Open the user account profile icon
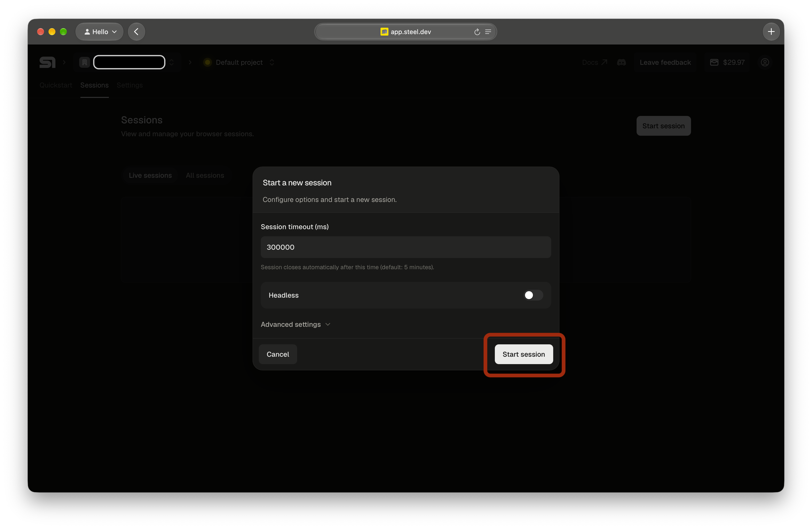Image resolution: width=812 pixels, height=529 pixels. pyautogui.click(x=765, y=62)
